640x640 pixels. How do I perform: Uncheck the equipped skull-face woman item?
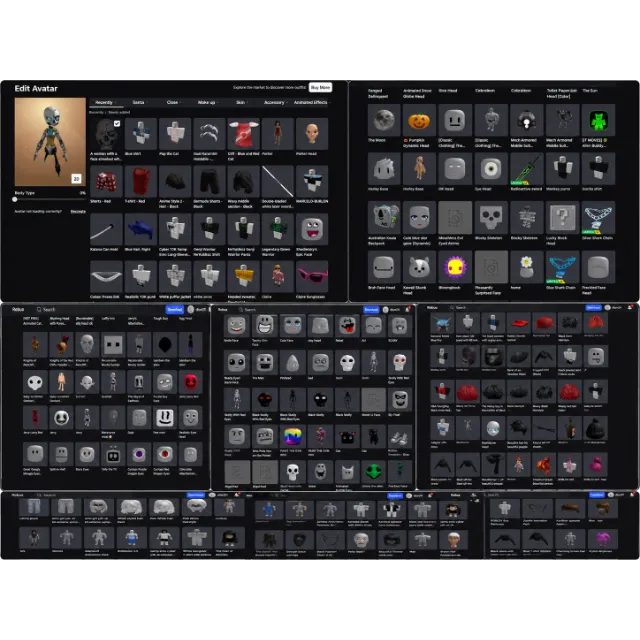tap(117, 123)
